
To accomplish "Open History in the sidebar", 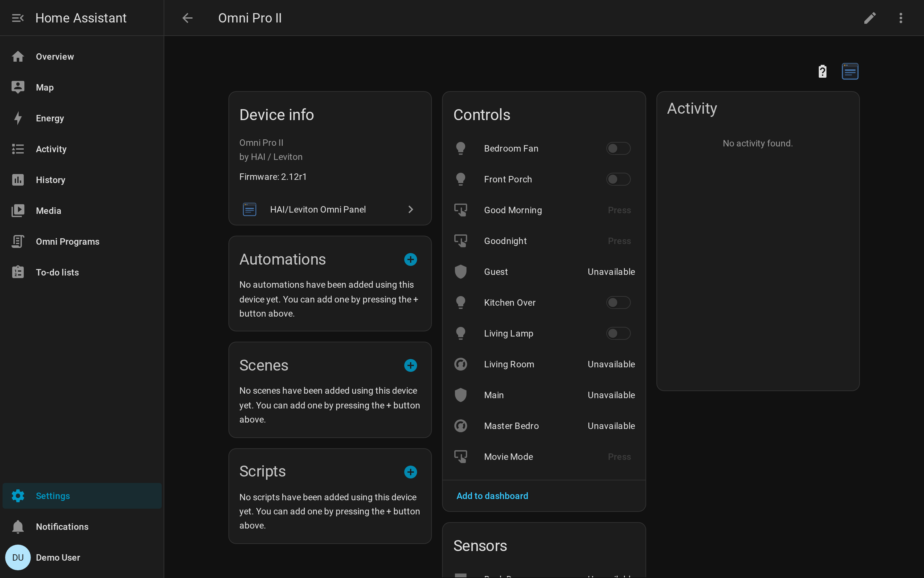I will point(82,180).
